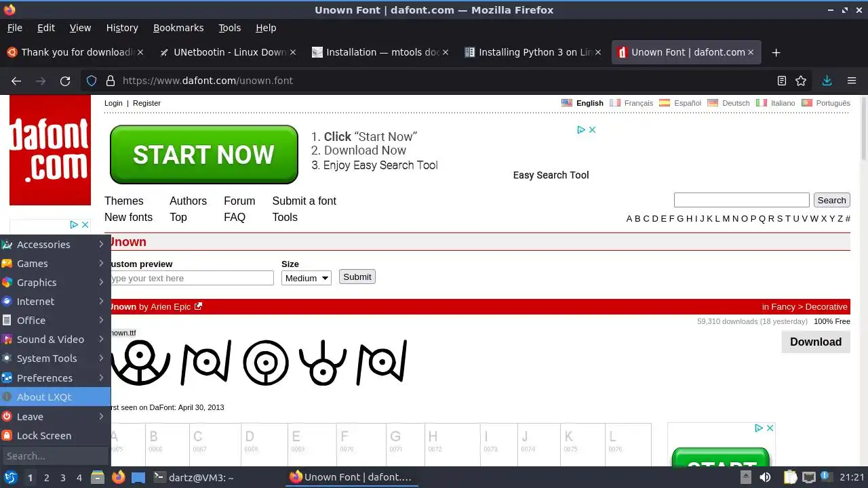
Task: Expand the Leave submenu
Action: click(x=55, y=416)
